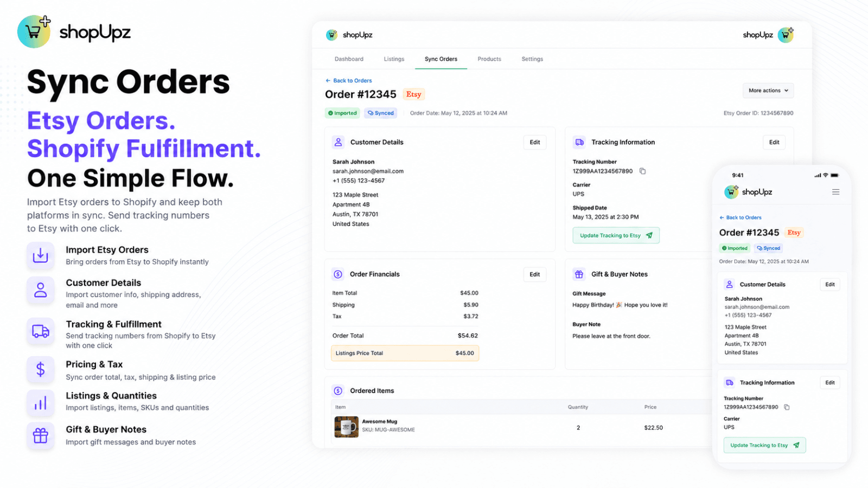The width and height of the screenshot is (868, 488).
Task: Click the Synced badge in mobile view
Action: [x=768, y=248]
